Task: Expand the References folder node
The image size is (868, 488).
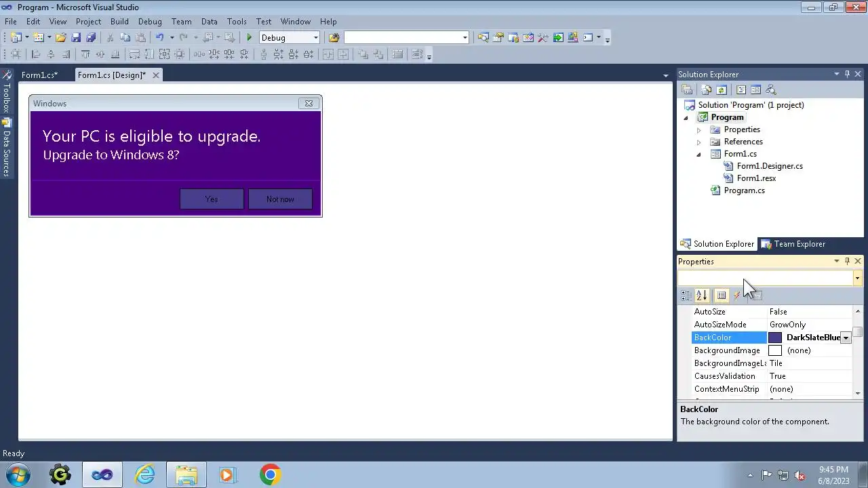Action: pyautogui.click(x=698, y=142)
